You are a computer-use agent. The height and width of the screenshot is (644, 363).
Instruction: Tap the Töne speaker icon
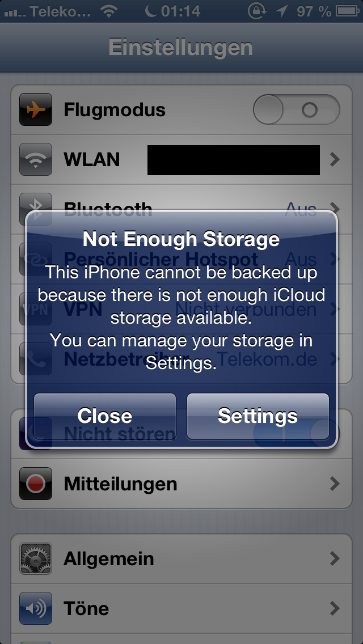tap(36, 608)
